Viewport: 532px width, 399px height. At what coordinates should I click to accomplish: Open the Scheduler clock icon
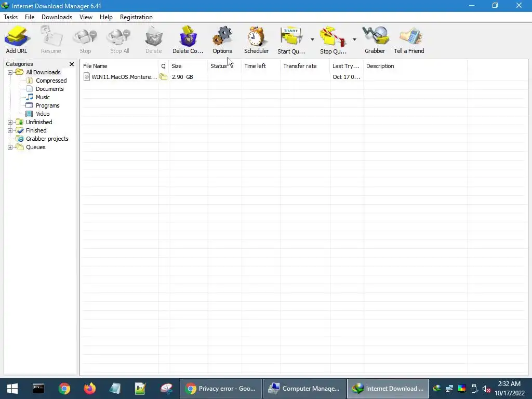pos(256,37)
